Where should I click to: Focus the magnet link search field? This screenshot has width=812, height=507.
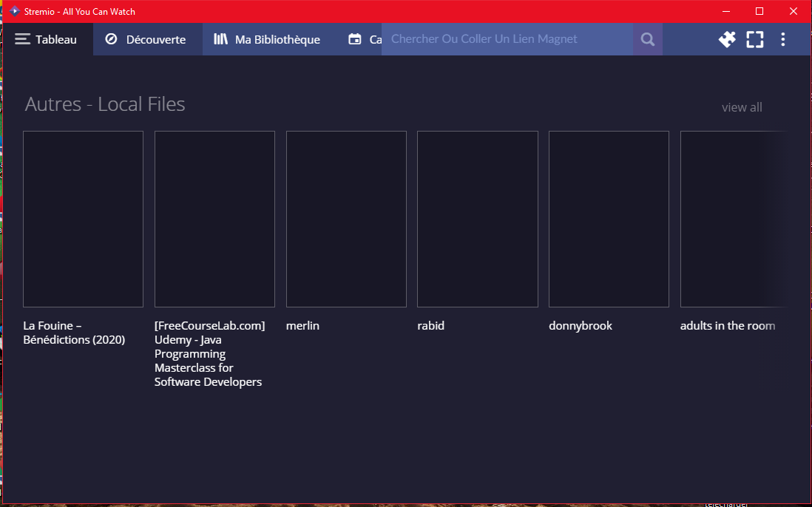point(507,39)
